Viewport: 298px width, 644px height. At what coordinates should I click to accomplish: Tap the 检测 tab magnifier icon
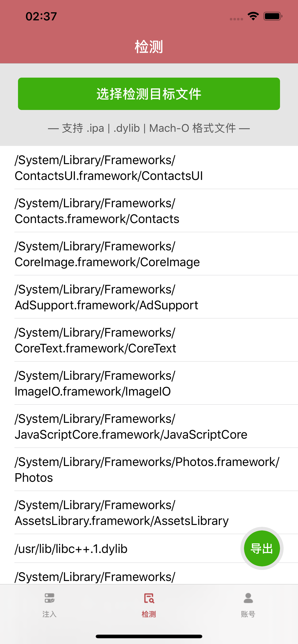coord(149,598)
